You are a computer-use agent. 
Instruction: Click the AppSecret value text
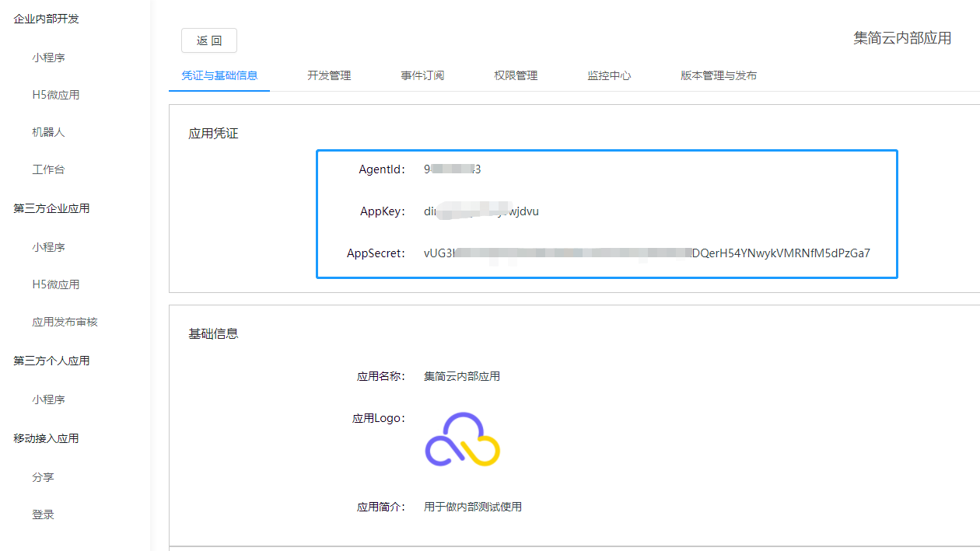click(x=646, y=253)
